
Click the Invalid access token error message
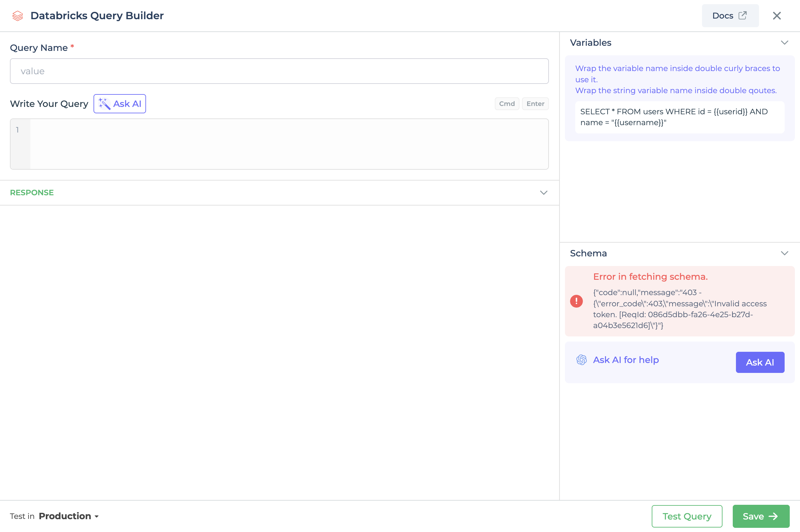point(679,309)
